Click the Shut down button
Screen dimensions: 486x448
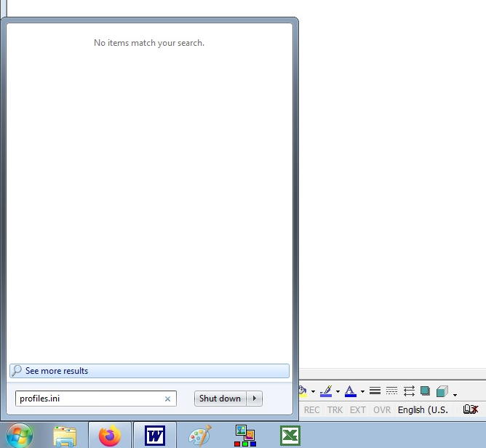click(220, 399)
